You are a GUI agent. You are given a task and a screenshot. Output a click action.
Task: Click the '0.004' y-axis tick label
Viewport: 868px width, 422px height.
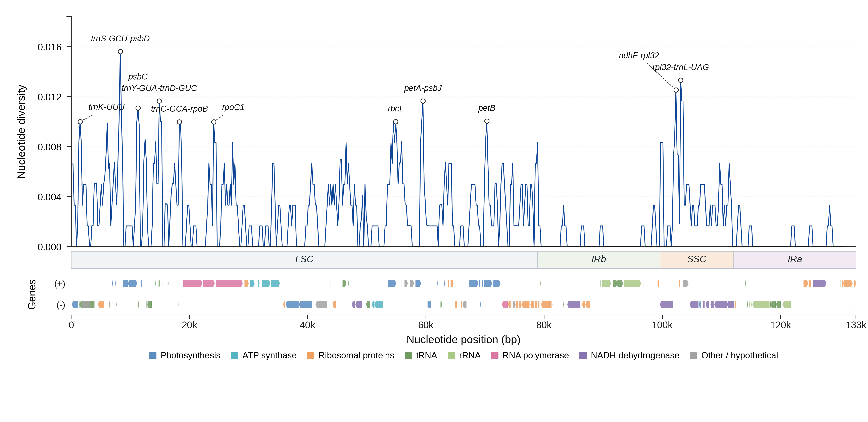[50, 197]
